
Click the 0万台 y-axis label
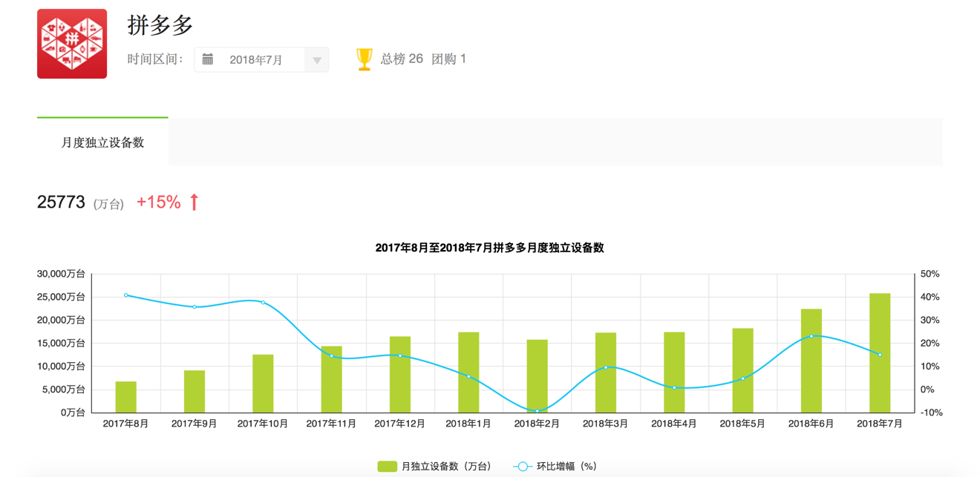73,412
